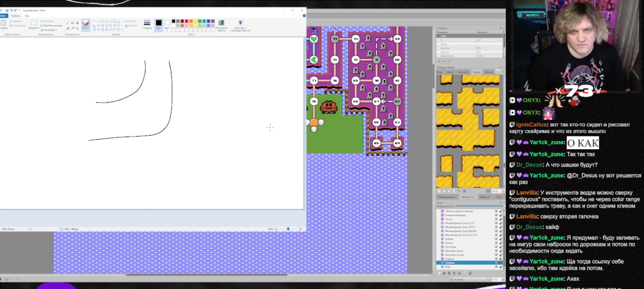This screenshot has width=644, height=289.
Task: Toggle lock on Коррект layer
Action: [x=501, y=259]
